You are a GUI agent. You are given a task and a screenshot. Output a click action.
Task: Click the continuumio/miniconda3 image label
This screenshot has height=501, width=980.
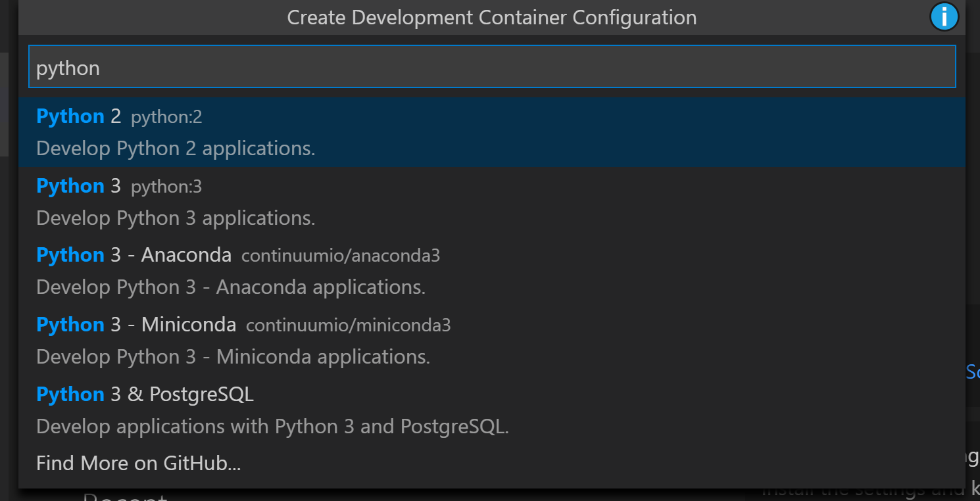click(349, 325)
